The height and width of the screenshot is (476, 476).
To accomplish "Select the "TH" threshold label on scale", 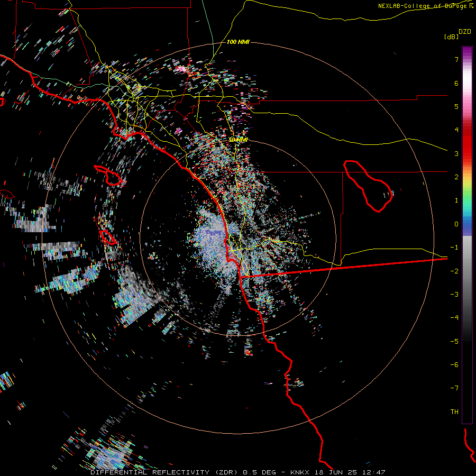I will (454, 412).
